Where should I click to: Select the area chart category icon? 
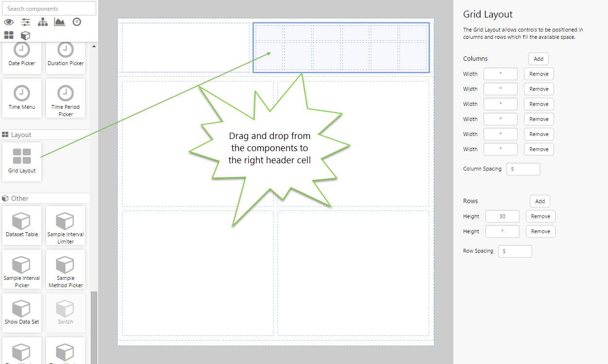[60, 22]
